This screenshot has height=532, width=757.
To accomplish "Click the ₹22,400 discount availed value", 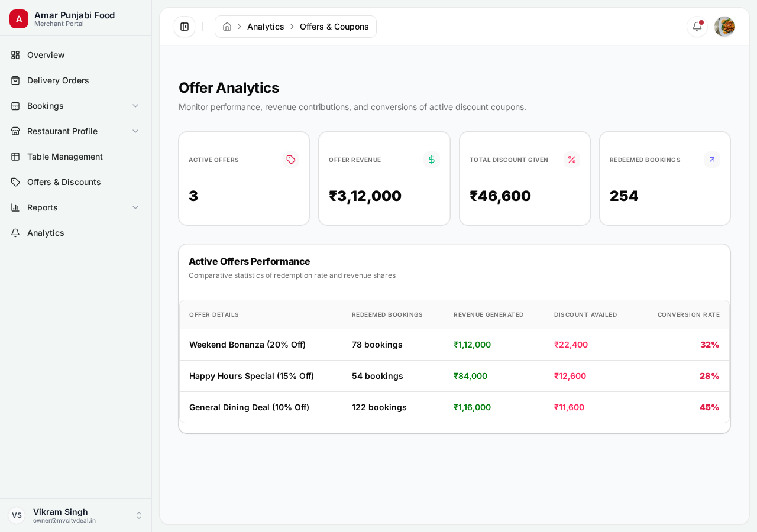I will tap(571, 345).
